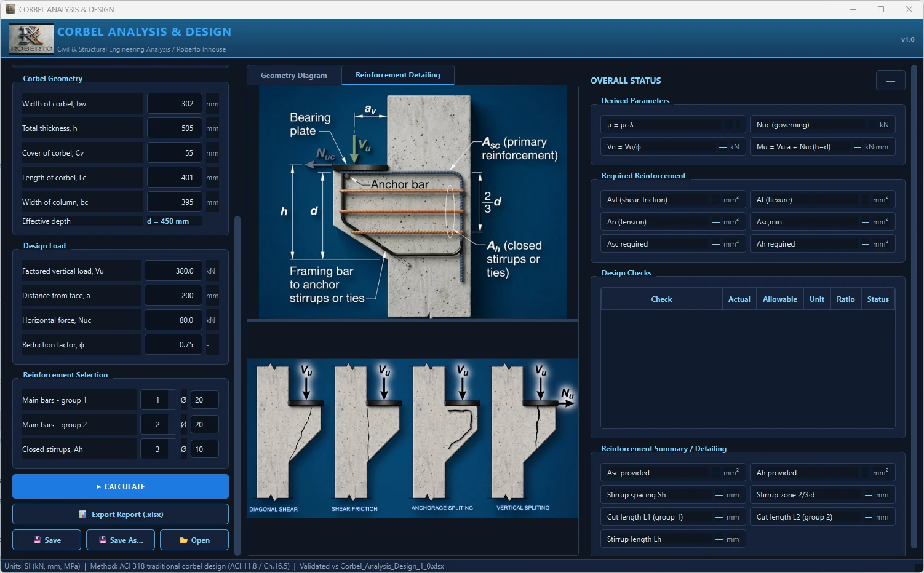The height and width of the screenshot is (573, 924).
Task: Click the corbel reinforcement detailing diagram
Action: (x=412, y=202)
